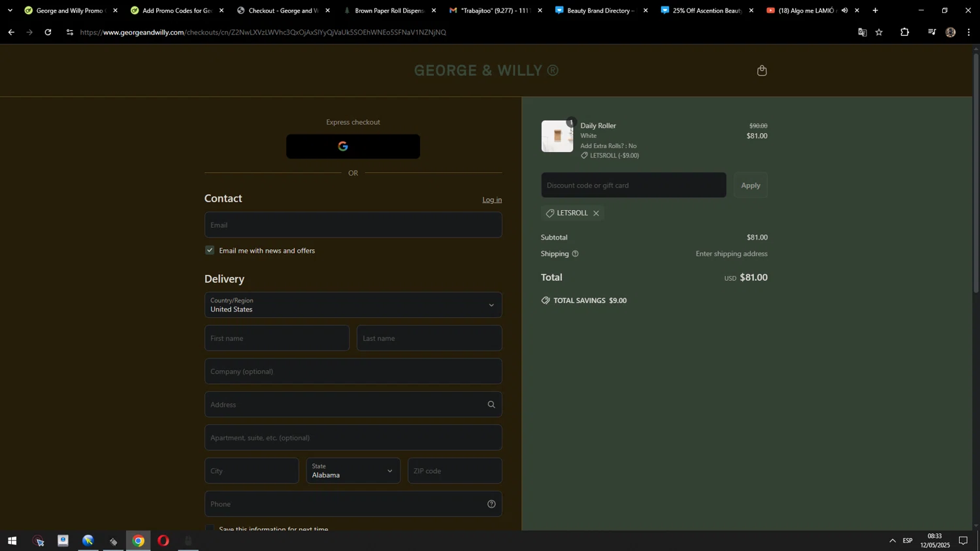Click the page vertical scrollbar

[976, 173]
